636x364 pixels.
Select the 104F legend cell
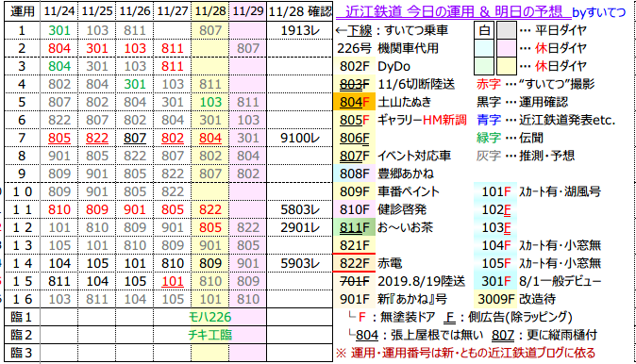(x=495, y=245)
